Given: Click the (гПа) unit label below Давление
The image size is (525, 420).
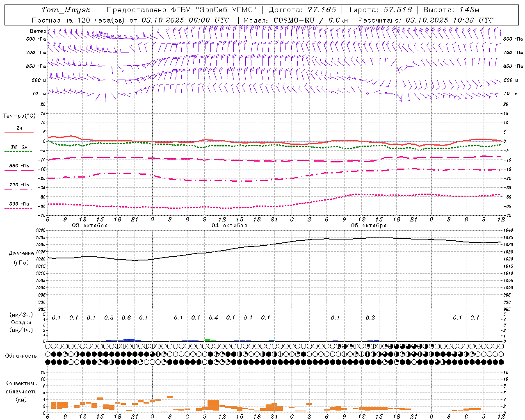Looking at the screenshot, I should click(x=21, y=263).
